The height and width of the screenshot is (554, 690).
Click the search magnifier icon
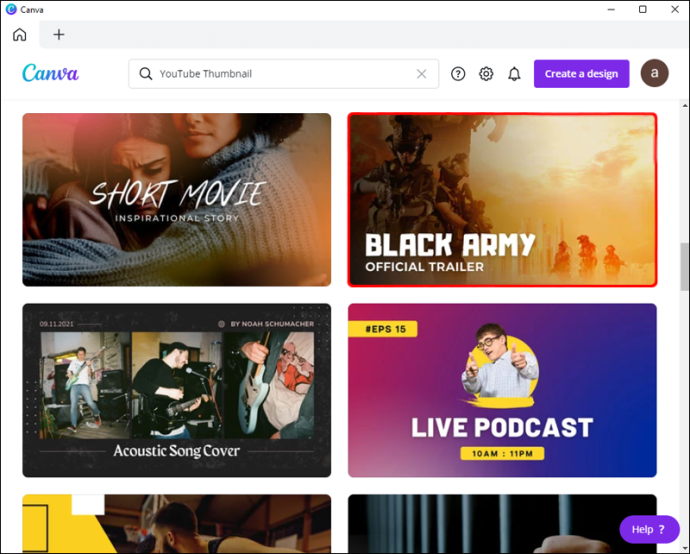point(146,73)
